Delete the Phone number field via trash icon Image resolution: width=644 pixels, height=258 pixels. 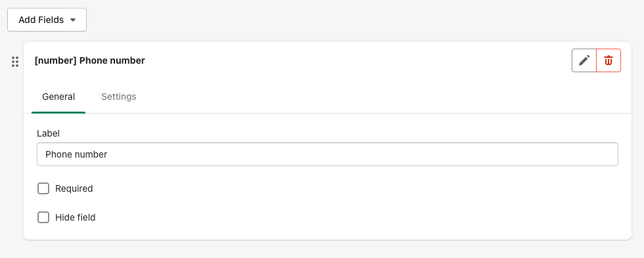click(x=609, y=60)
